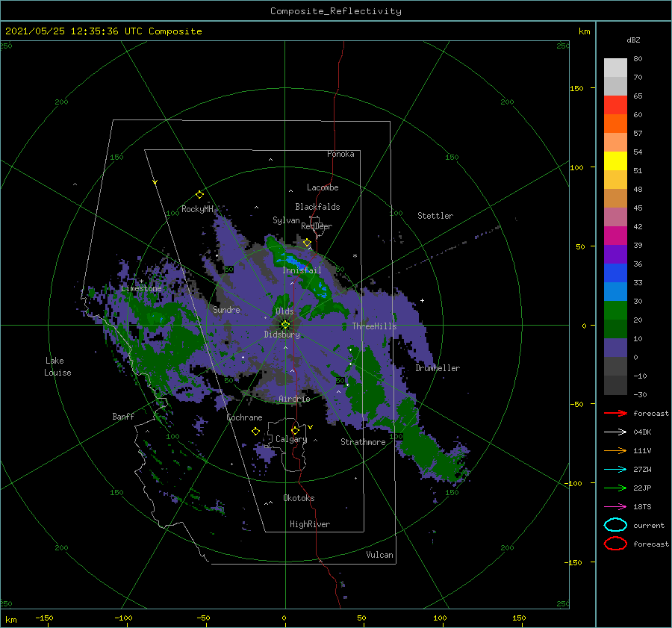Select the 10 dBZ slate-purple swatch
The width and height of the screenshot is (672, 628).
(x=615, y=347)
